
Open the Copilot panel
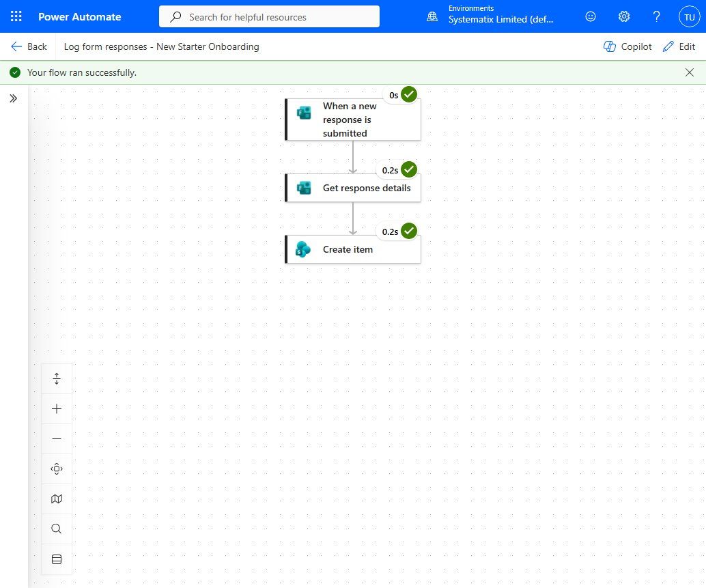click(x=627, y=46)
